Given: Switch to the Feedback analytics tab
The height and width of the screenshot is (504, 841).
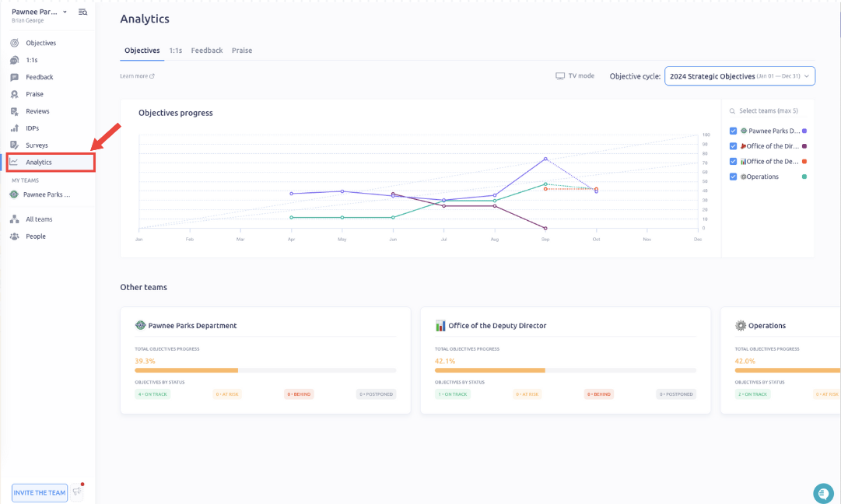Looking at the screenshot, I should click(207, 51).
